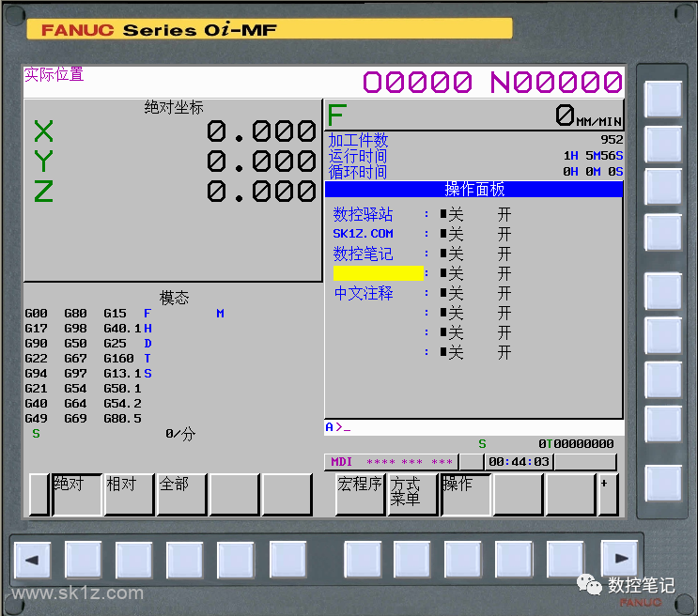698x616 pixels.
Task: Click the 00:44:03 clock display
Action: tap(520, 462)
